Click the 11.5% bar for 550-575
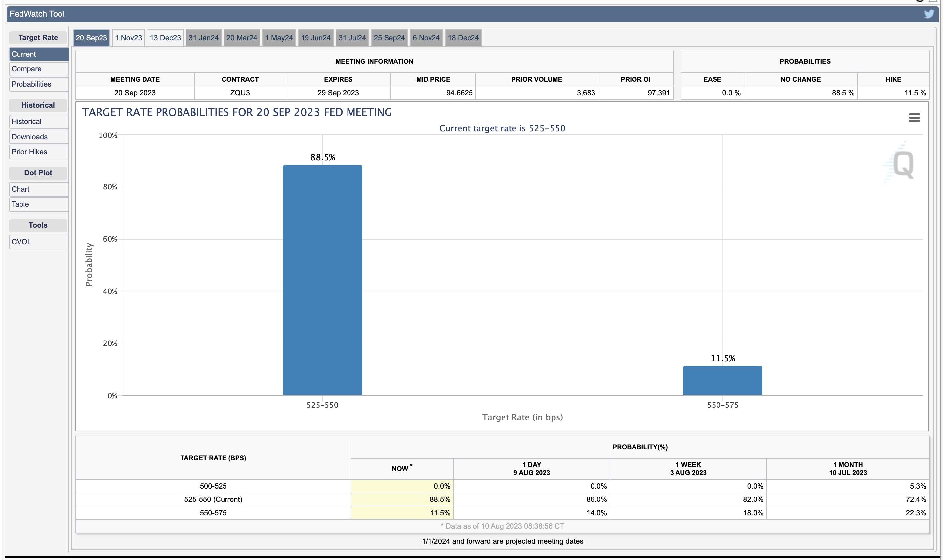 (722, 380)
